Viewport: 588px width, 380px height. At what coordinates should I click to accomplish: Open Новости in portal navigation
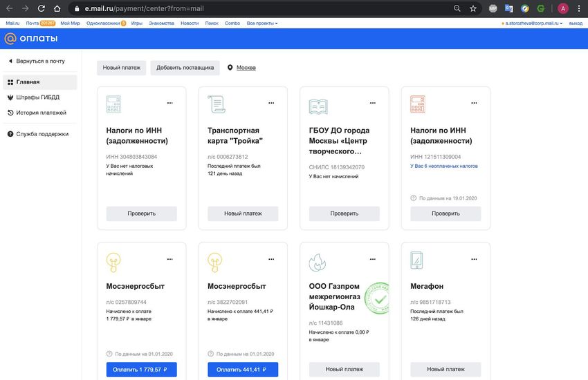[190, 23]
